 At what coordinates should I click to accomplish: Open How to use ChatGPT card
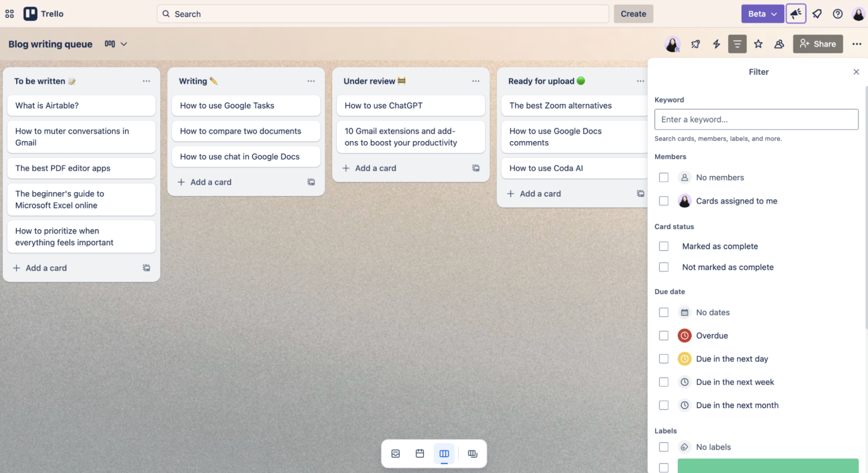click(411, 105)
